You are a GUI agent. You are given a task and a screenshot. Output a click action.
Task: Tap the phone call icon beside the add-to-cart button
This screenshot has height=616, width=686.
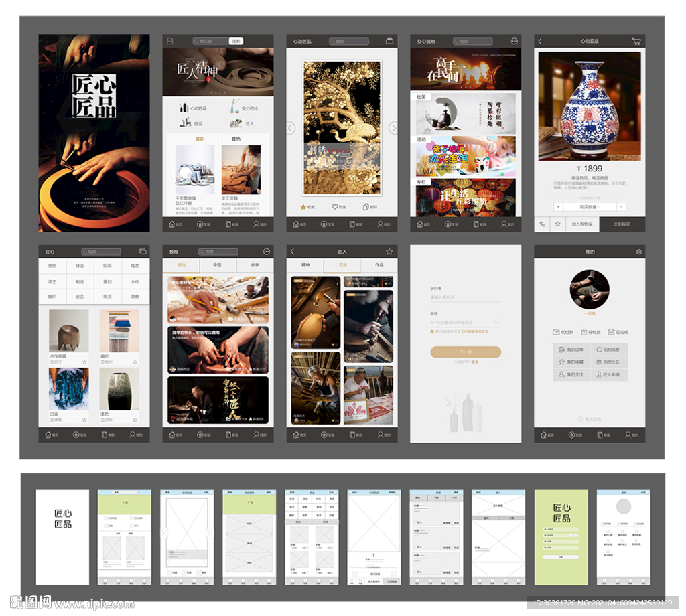(x=543, y=224)
